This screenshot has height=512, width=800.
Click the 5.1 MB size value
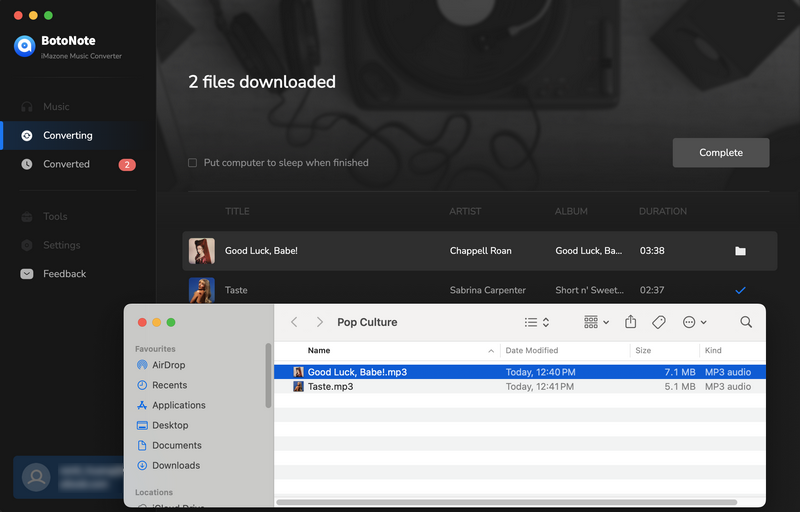coord(680,387)
